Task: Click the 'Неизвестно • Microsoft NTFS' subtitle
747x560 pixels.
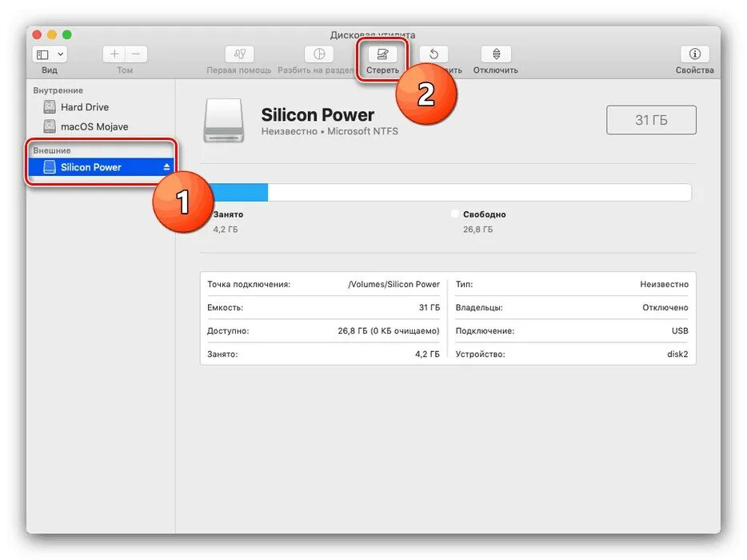Action: click(330, 131)
